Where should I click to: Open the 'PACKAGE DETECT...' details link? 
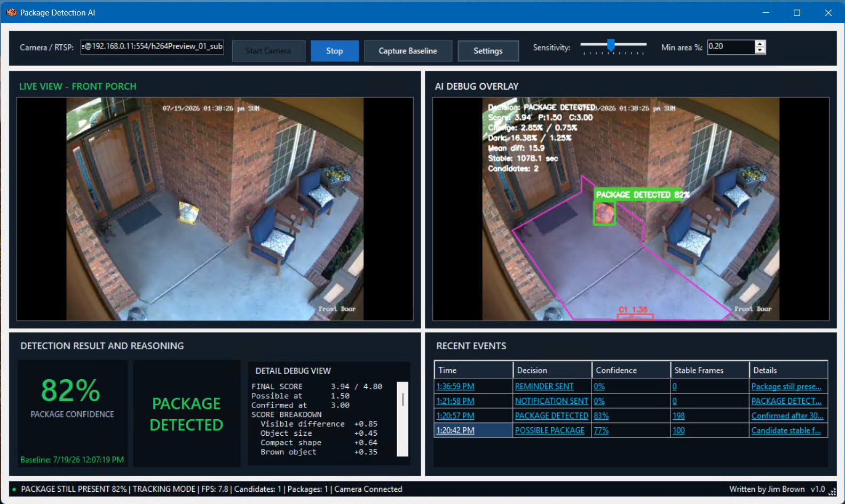[x=786, y=401]
